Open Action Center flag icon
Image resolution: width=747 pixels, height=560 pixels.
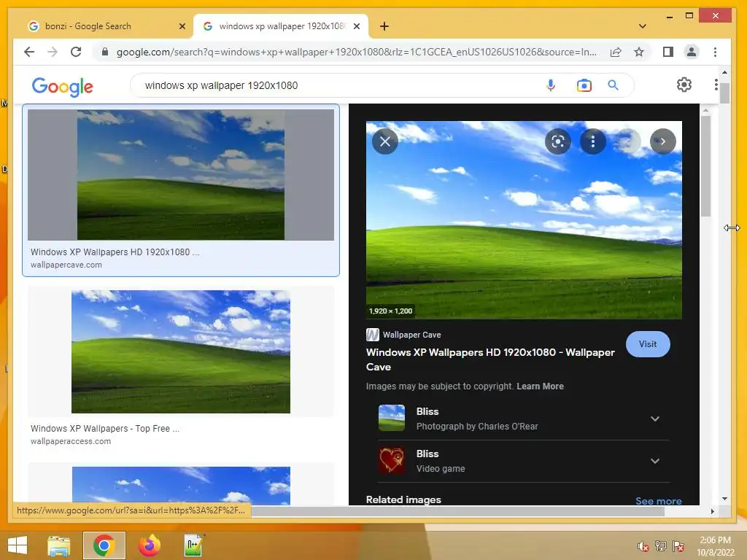point(678,546)
